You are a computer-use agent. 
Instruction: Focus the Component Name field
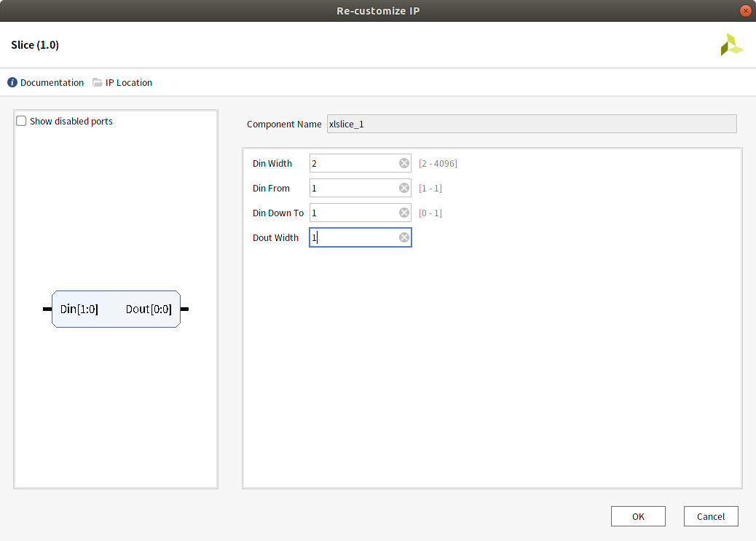(x=532, y=124)
